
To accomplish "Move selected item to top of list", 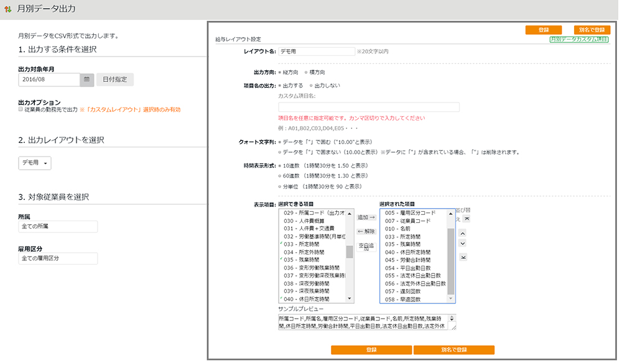I will tap(466, 219).
